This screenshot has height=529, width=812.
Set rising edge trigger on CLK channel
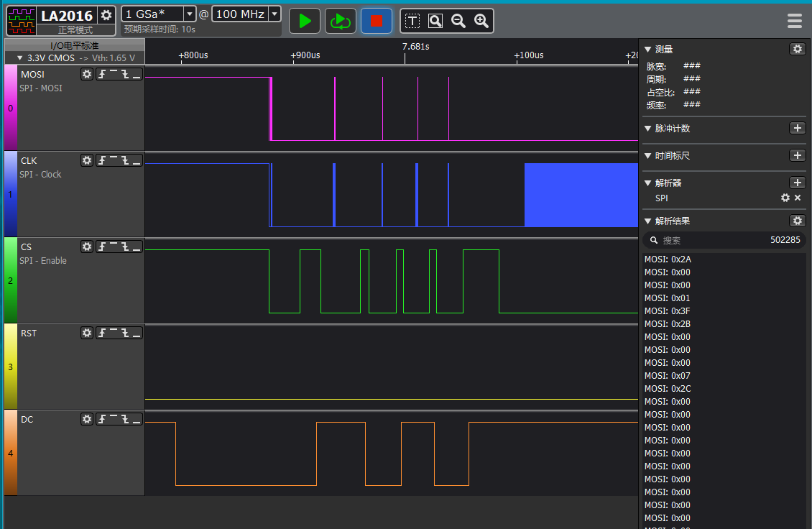click(x=102, y=160)
